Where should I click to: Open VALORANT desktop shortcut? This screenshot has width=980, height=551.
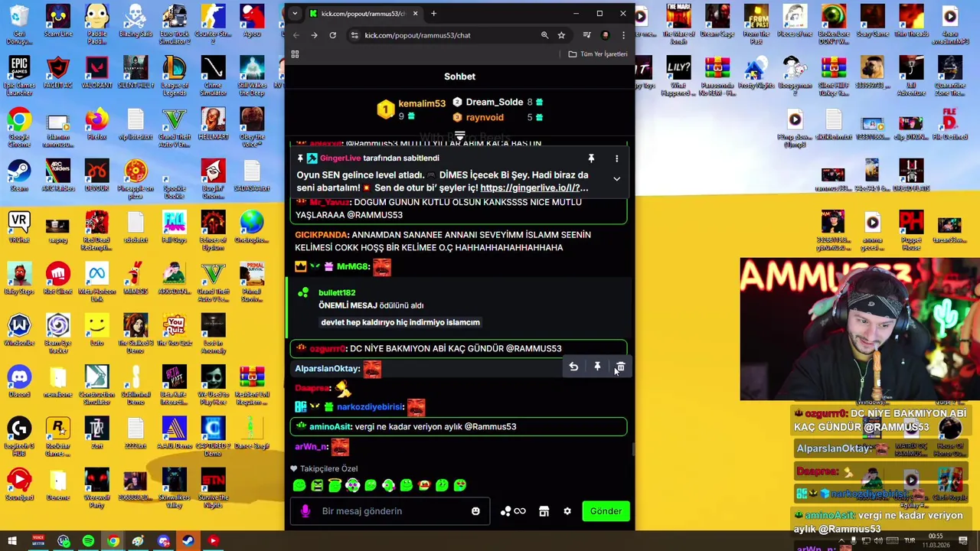tap(96, 73)
